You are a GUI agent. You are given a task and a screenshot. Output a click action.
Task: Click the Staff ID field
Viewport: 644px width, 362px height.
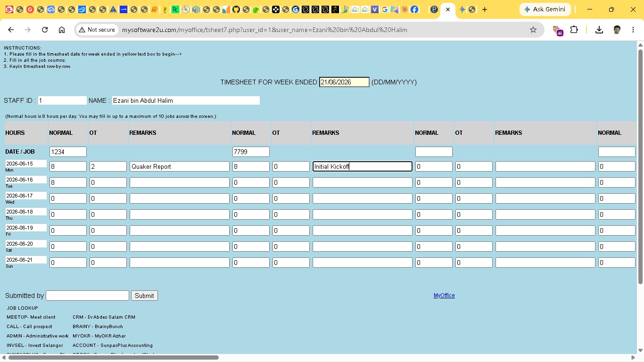pos(62,100)
